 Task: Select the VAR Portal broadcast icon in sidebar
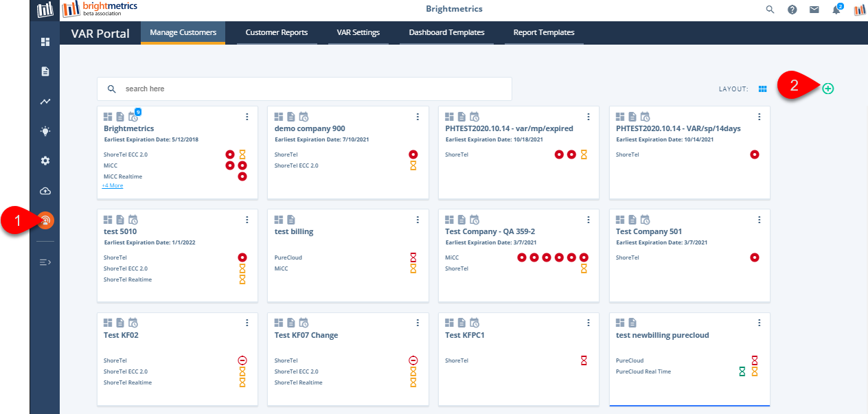click(45, 220)
